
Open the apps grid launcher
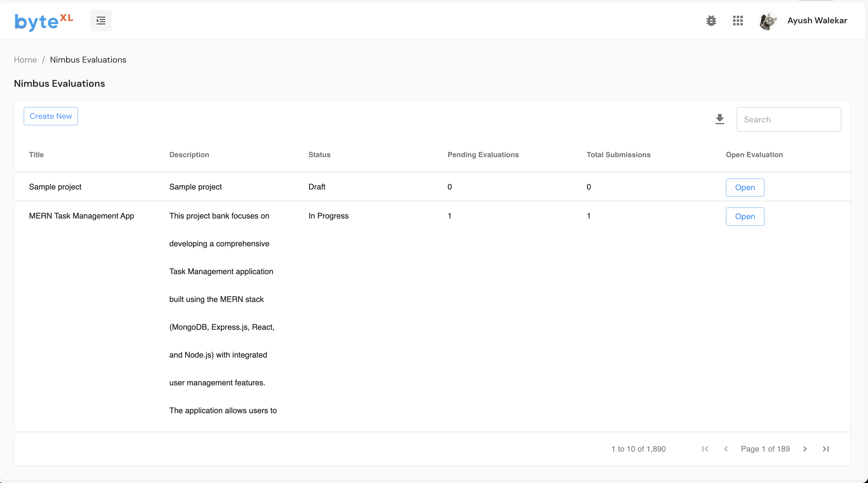tap(738, 20)
